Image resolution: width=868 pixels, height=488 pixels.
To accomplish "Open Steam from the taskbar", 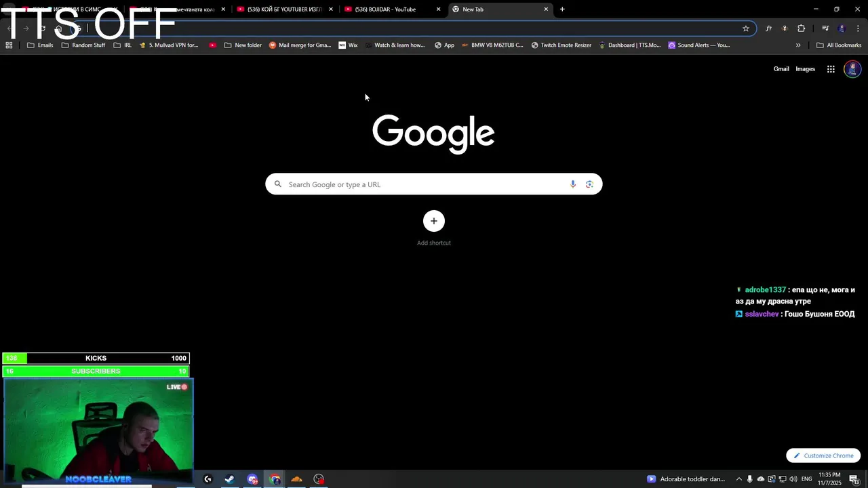I will (230, 479).
